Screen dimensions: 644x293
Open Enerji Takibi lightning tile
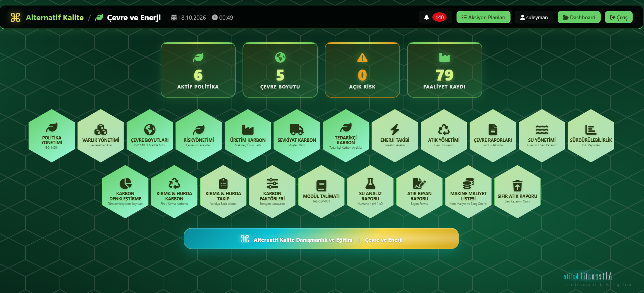(395, 136)
